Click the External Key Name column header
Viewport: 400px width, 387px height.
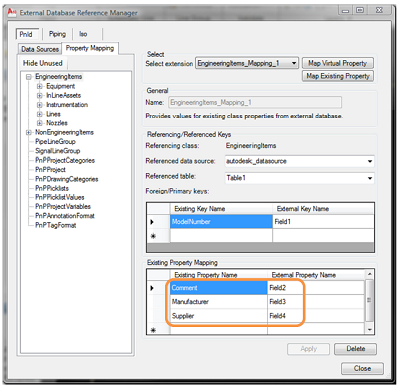coord(323,209)
